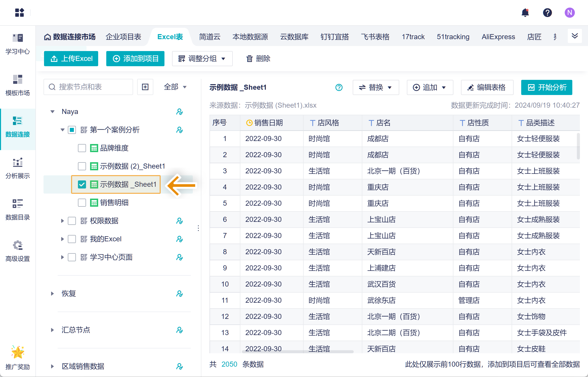Check the 销售明细 checkbox
Screen dimensions: 588x377
[82, 203]
